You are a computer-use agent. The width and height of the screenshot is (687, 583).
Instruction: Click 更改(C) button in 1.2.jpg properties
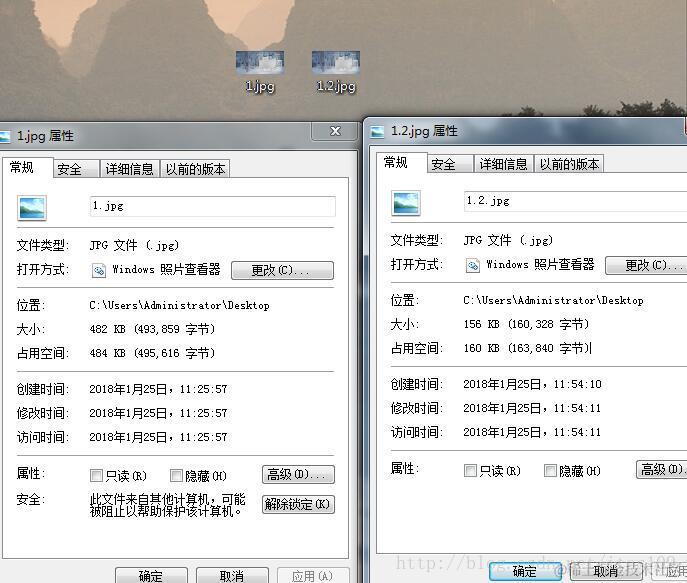[x=646, y=265]
